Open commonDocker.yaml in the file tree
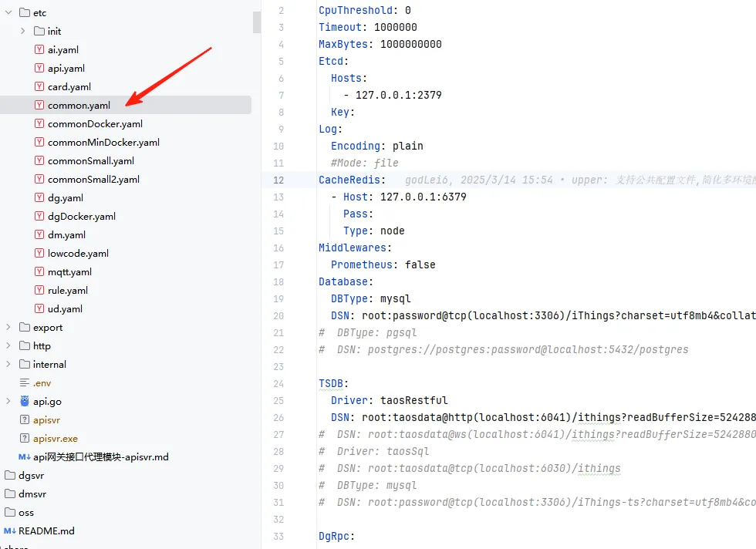This screenshot has width=756, height=549. 95,123
